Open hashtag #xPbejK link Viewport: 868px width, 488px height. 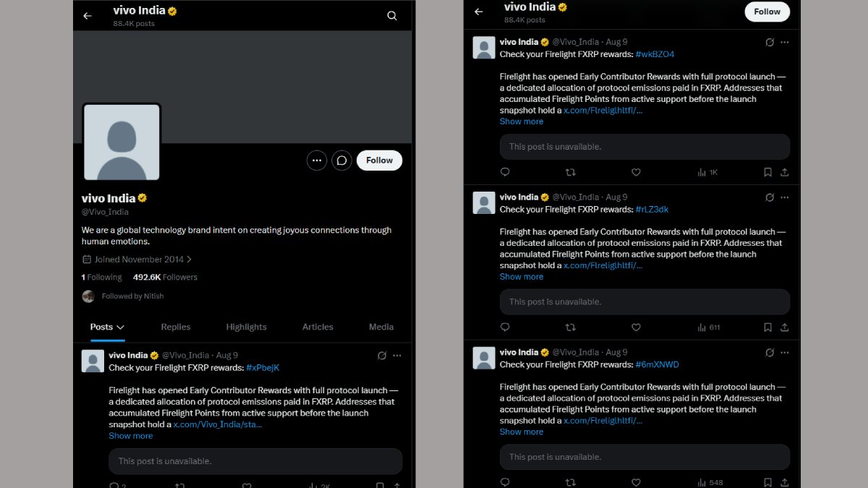pyautogui.click(x=263, y=367)
